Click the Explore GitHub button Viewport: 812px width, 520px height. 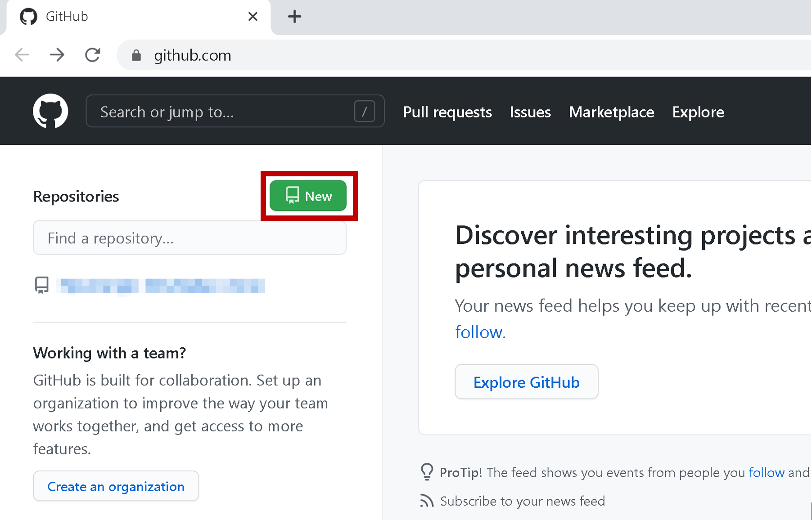(x=526, y=382)
